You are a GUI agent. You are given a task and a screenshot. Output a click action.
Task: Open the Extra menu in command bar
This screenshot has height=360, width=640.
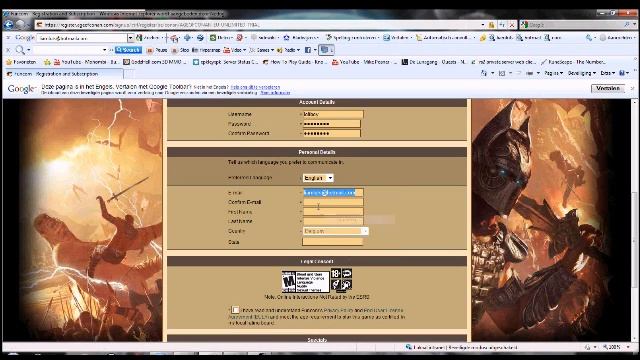coord(607,73)
